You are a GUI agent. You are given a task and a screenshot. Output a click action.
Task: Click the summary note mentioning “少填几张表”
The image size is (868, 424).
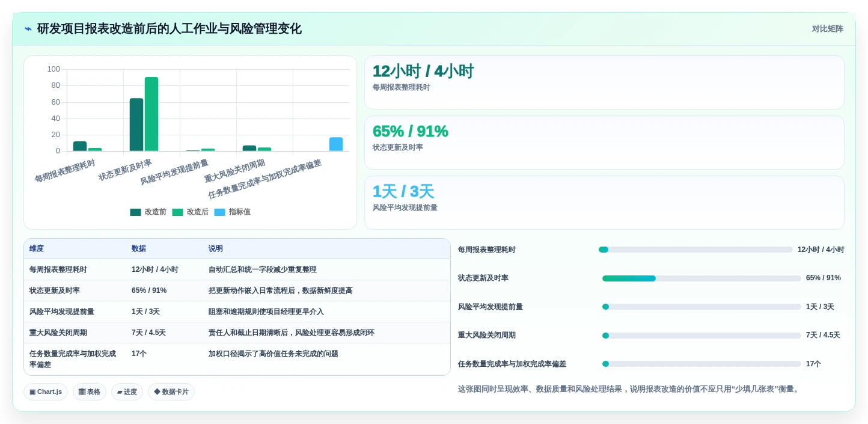pyautogui.click(x=630, y=389)
